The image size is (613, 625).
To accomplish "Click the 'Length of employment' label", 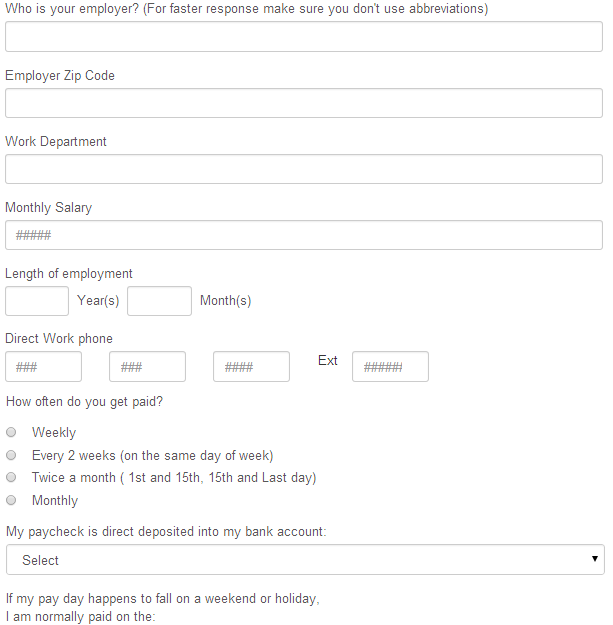I will pos(69,274).
